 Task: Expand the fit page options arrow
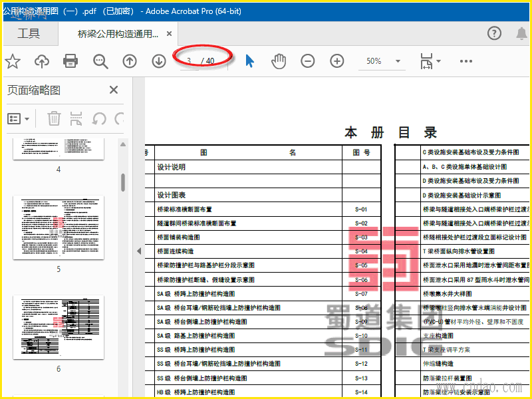coord(438,61)
